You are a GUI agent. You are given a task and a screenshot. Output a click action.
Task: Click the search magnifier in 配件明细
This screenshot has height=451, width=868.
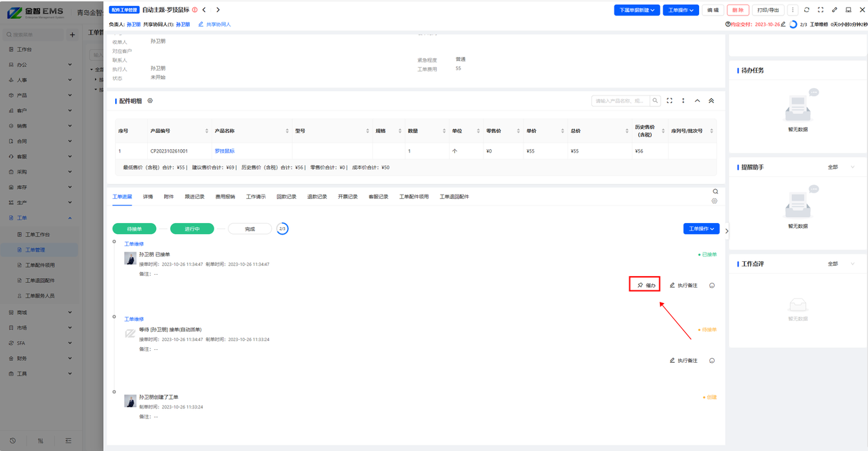click(x=655, y=100)
